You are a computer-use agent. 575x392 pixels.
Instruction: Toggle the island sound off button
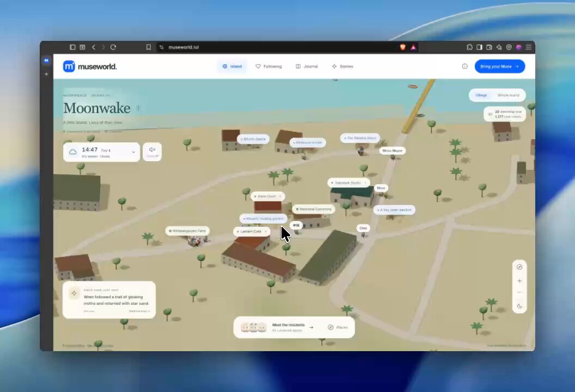tap(152, 151)
